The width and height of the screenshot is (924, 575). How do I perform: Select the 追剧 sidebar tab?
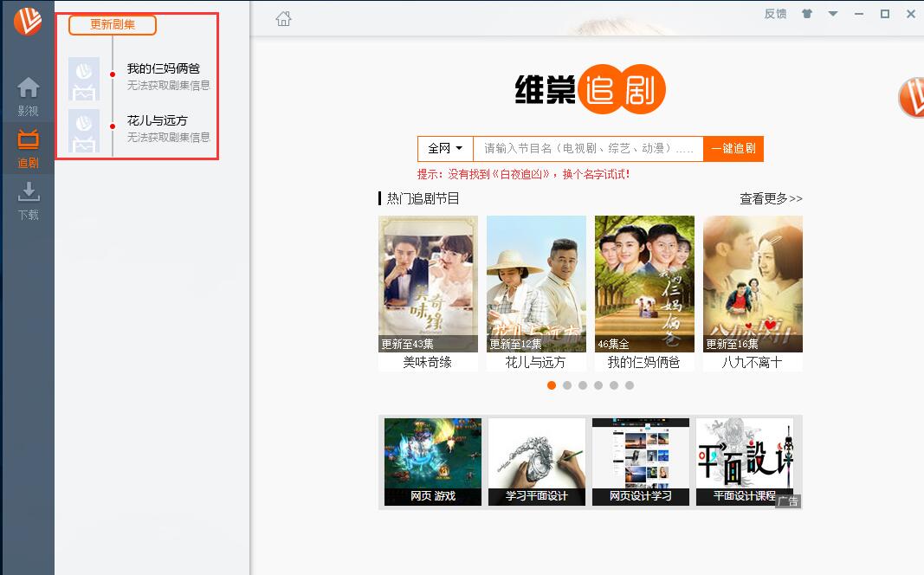click(x=28, y=148)
